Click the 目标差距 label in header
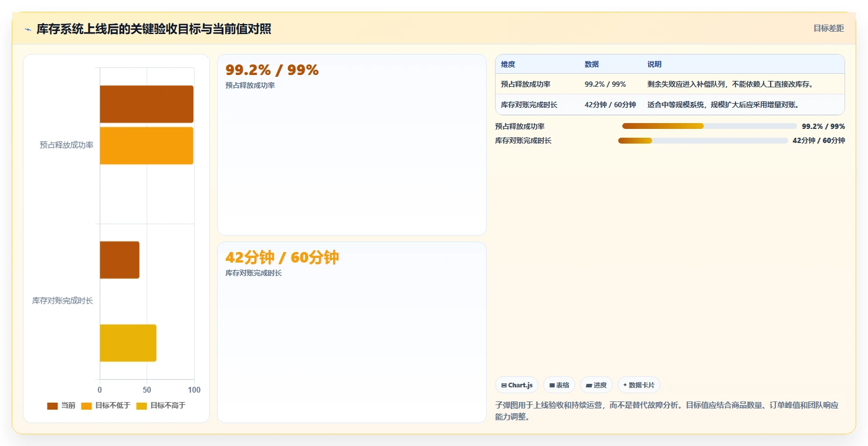 828,28
